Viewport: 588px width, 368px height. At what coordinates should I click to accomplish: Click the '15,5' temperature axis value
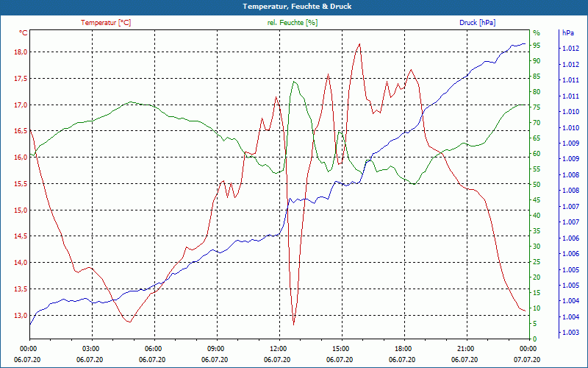point(21,184)
